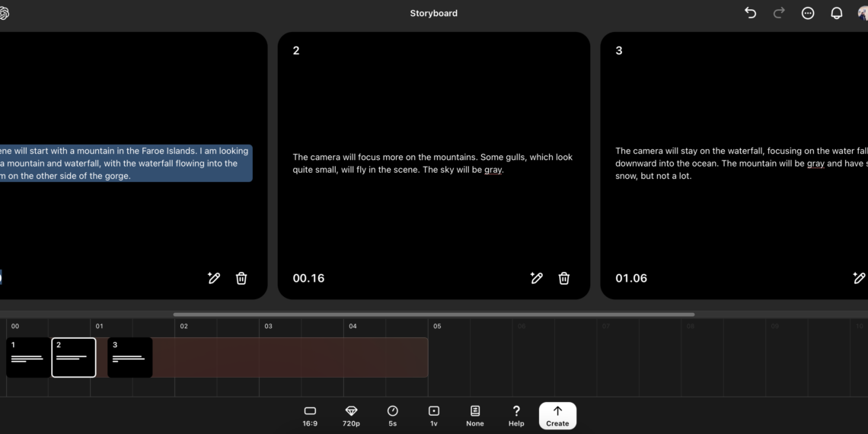Open the None preset selector

point(475,416)
